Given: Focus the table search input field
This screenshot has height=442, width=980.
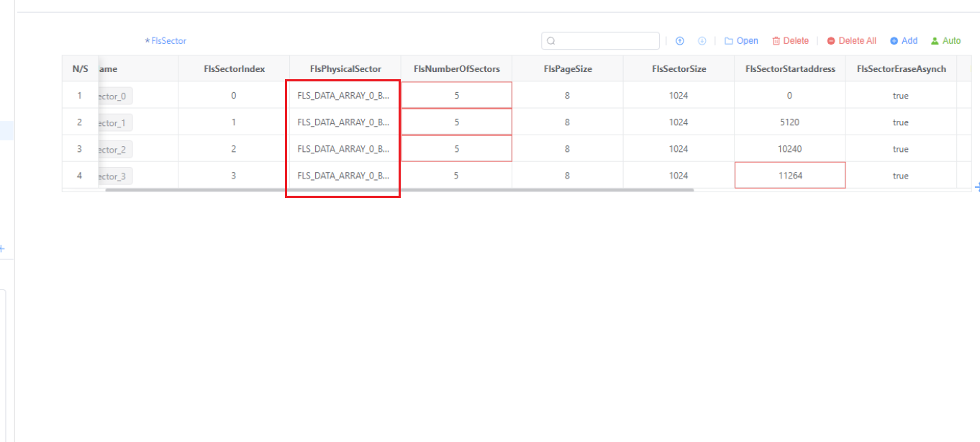Looking at the screenshot, I should click(x=604, y=41).
